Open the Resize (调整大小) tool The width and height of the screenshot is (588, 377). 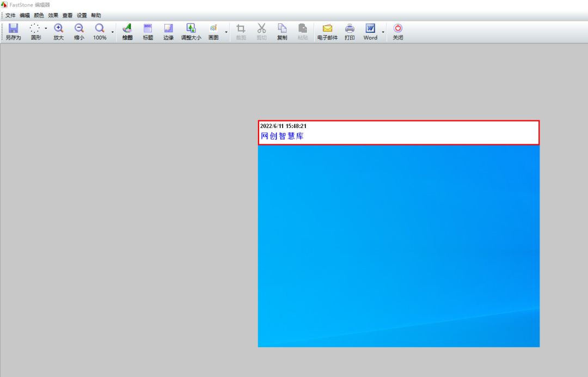(191, 32)
